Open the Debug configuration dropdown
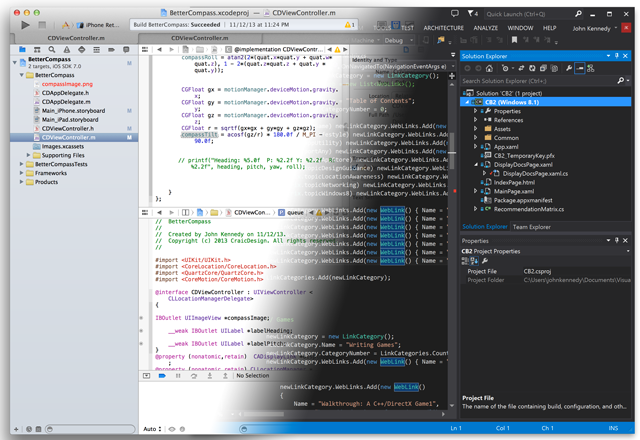Screen dimensions: 640x440 (396, 41)
